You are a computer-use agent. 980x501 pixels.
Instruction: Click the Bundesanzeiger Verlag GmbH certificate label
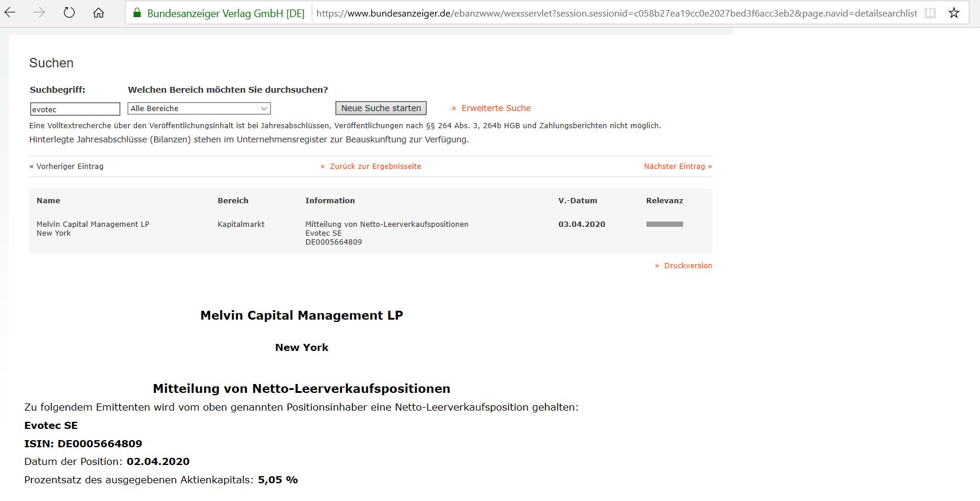click(226, 13)
